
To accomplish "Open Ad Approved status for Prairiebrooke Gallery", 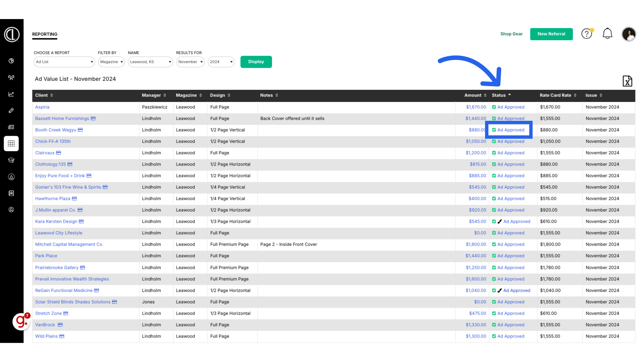I will 511,267.
